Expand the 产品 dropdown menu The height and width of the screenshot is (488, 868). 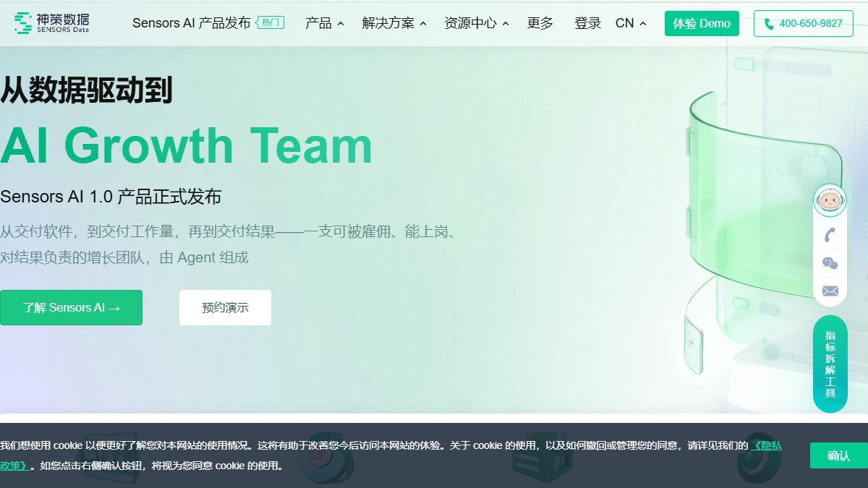(x=325, y=23)
